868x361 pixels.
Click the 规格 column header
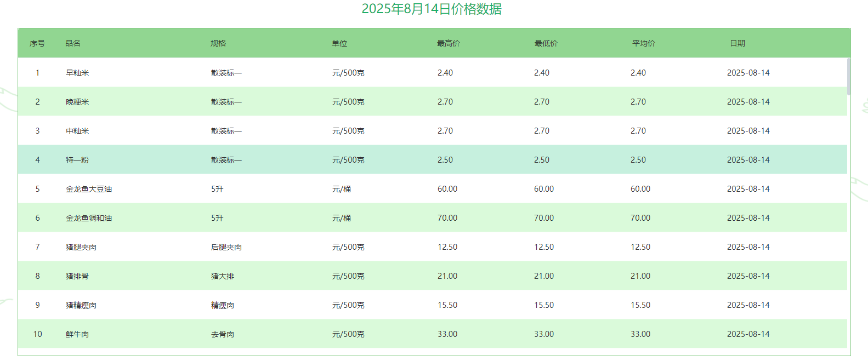218,43
